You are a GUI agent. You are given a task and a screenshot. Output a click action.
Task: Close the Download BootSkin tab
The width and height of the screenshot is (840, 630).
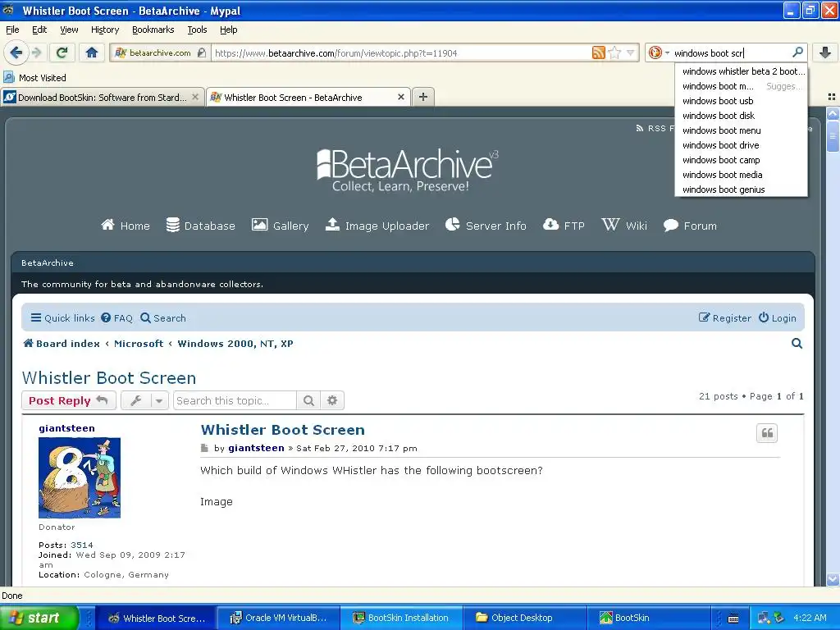click(x=195, y=97)
